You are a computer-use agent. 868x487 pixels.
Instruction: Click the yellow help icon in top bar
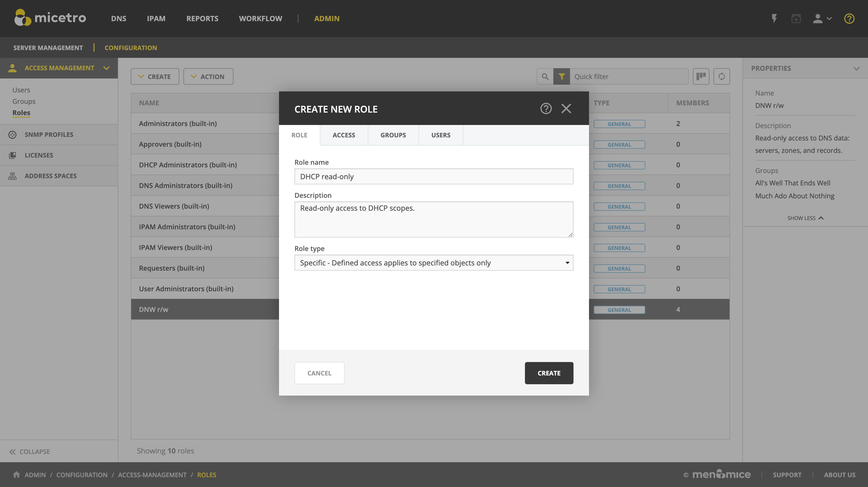point(849,18)
